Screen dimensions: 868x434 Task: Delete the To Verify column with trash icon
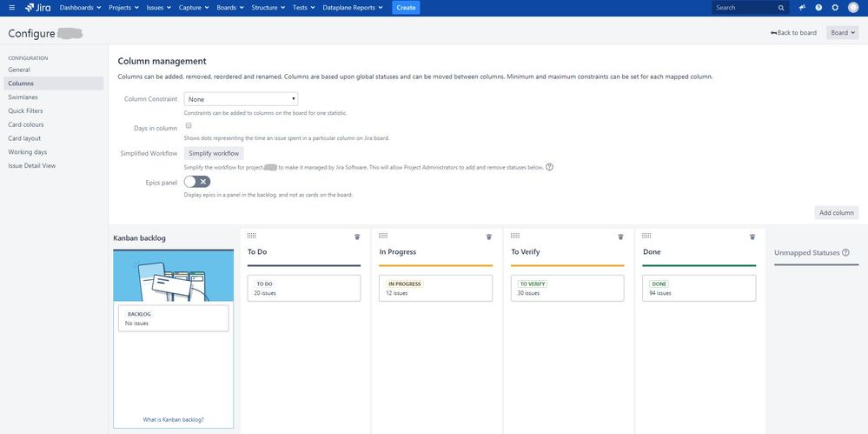(620, 237)
